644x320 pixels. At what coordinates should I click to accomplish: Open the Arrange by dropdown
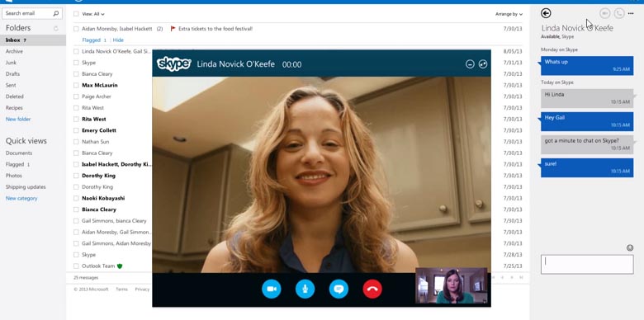[509, 14]
